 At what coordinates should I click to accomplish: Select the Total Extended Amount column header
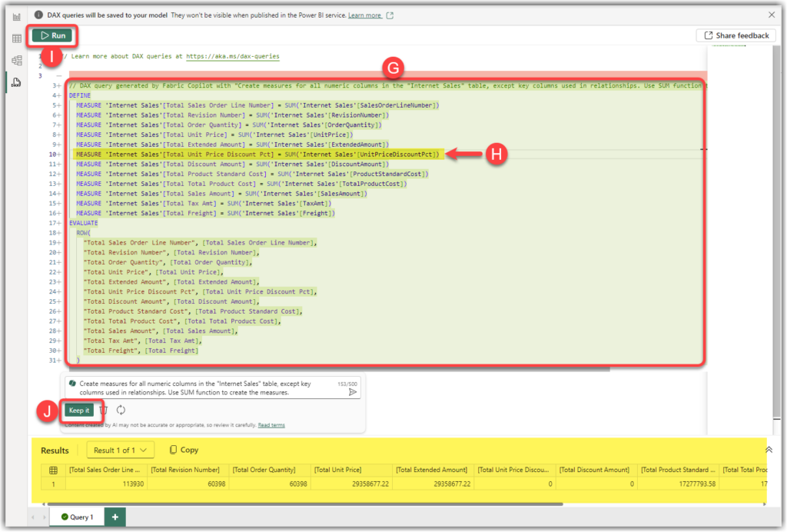point(432,470)
